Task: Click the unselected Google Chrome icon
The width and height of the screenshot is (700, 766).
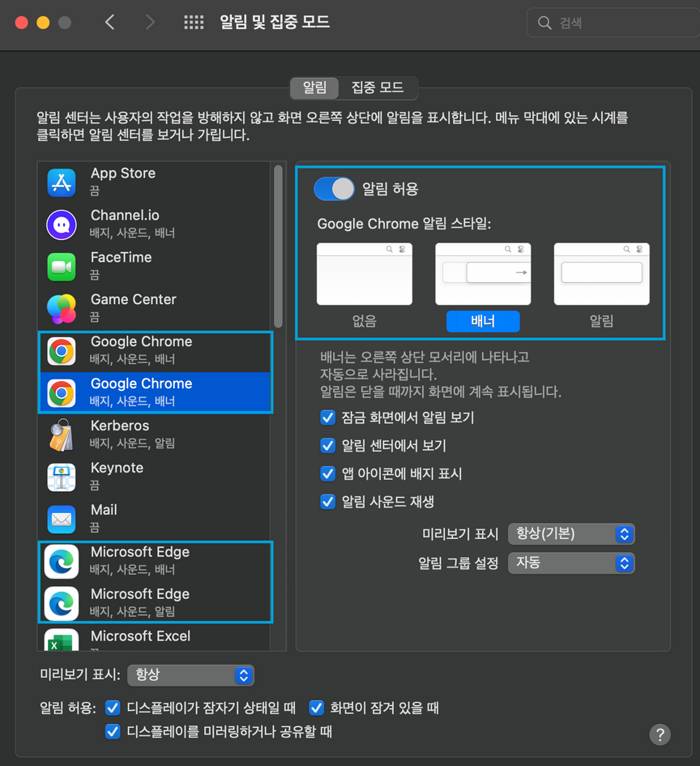Action: (x=62, y=351)
